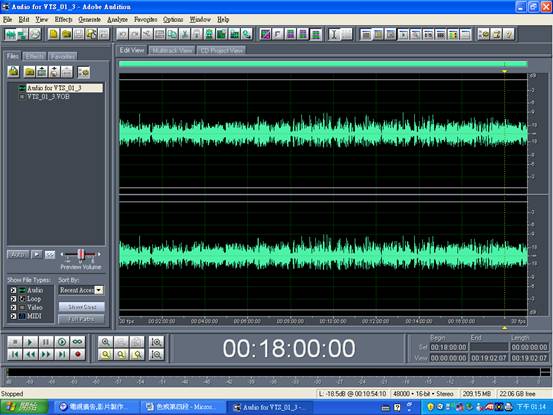Viewport: 553px width, 415px height.
Task: Toggle the Loop file type checkbox
Action: click(x=13, y=299)
